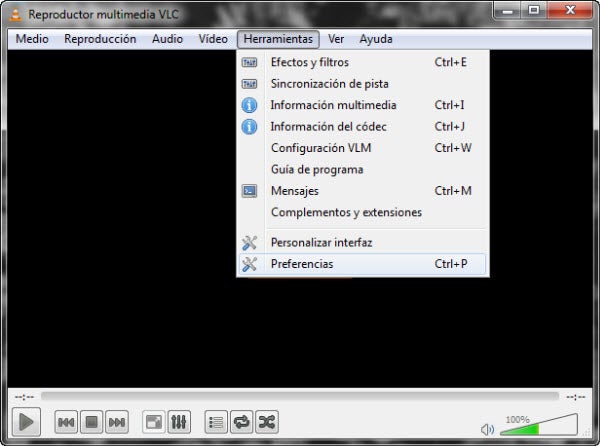
Task: Open Mensajes from the menu
Action: 295,191
